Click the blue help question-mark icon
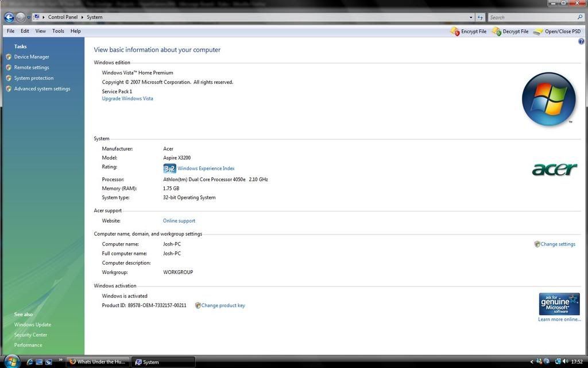The height and width of the screenshot is (368, 588). [581, 41]
